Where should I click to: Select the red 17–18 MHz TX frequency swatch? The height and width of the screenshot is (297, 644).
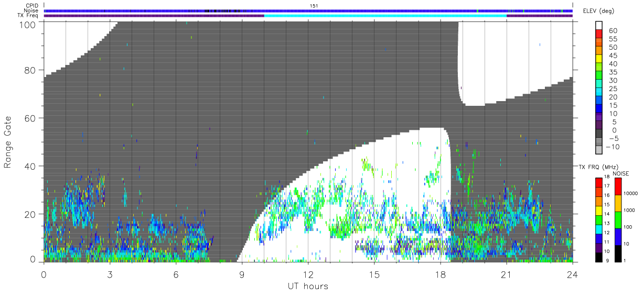[x=599, y=182]
